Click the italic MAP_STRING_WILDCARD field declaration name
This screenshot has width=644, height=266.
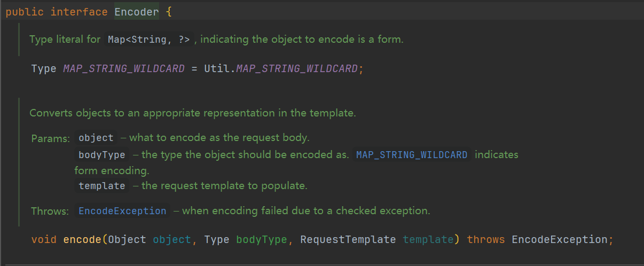click(124, 69)
